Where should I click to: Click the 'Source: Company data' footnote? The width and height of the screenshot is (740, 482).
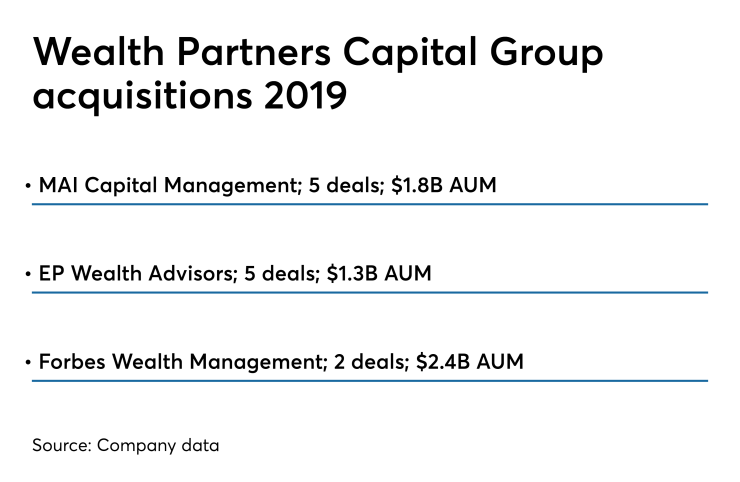tap(125, 445)
